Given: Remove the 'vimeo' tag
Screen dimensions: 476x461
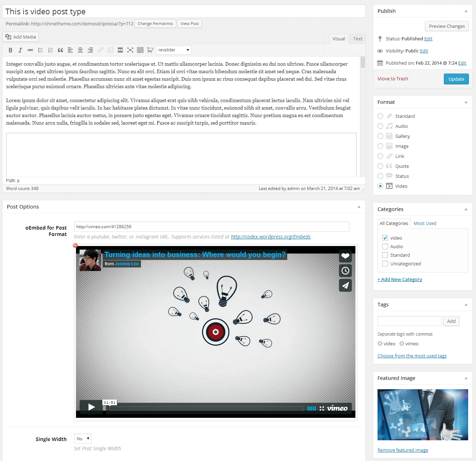Looking at the screenshot, I should click(402, 344).
